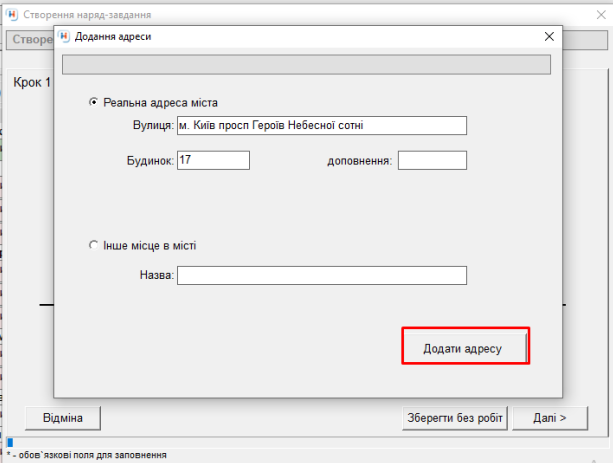The image size is (613, 463).
Task: Click the gray progress bar atop the dialog
Action: 306,65
